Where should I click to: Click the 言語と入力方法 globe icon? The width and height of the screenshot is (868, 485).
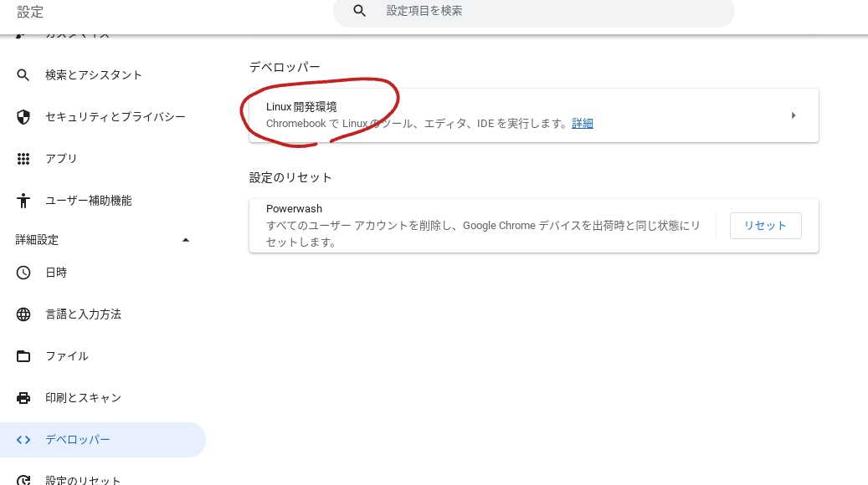click(23, 314)
